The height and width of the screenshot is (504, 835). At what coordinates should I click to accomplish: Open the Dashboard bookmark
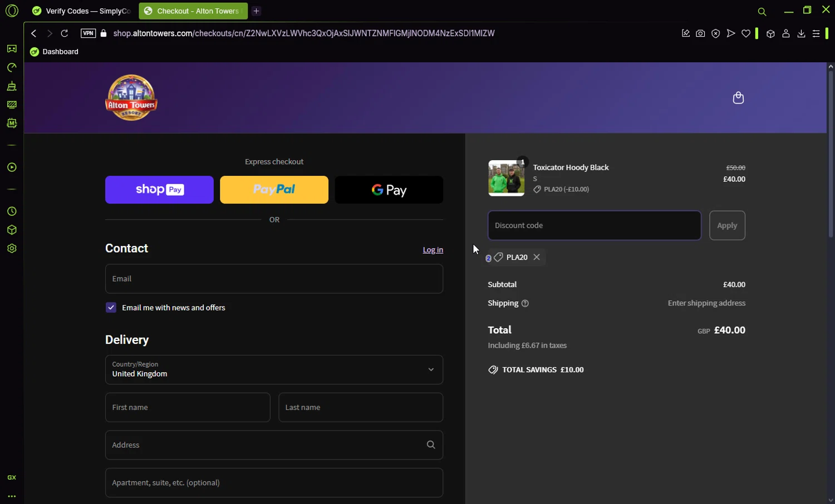tap(54, 52)
